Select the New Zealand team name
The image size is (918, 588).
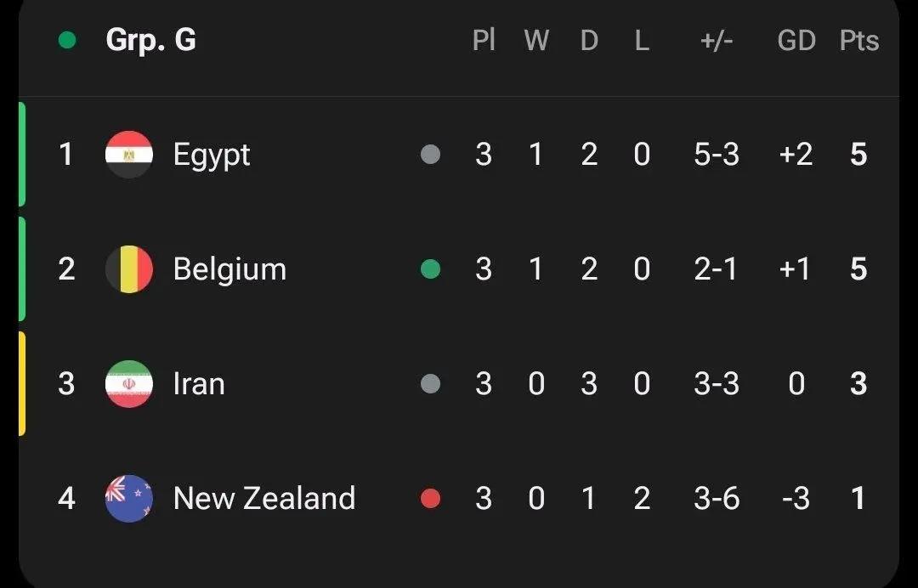coord(264,499)
